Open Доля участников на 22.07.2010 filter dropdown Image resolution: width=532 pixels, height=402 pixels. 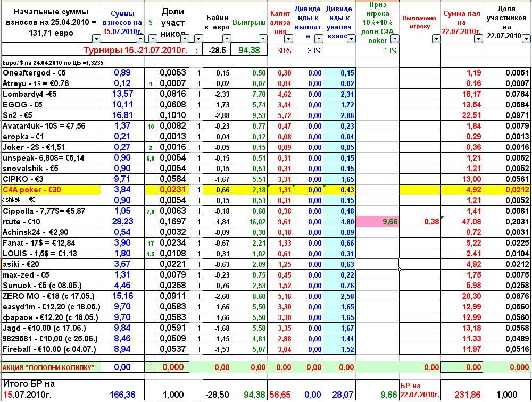click(527, 39)
